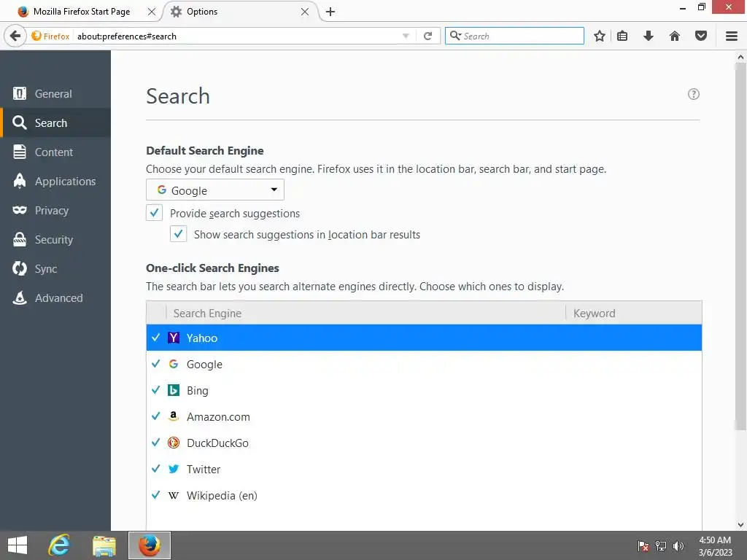Launch Internet Explorer from taskbar

point(59,545)
